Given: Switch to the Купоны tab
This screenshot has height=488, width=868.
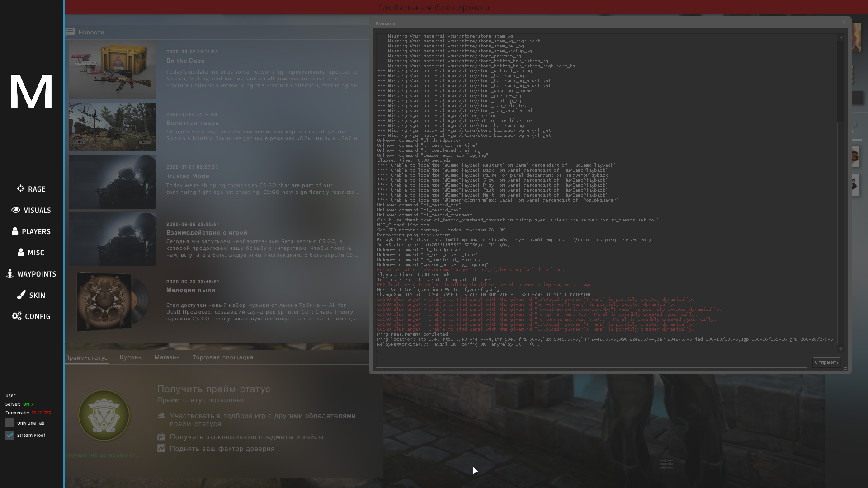Looking at the screenshot, I should [131, 357].
